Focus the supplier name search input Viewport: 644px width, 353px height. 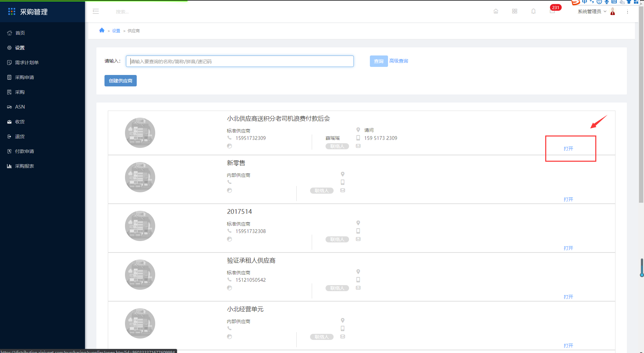coord(240,61)
